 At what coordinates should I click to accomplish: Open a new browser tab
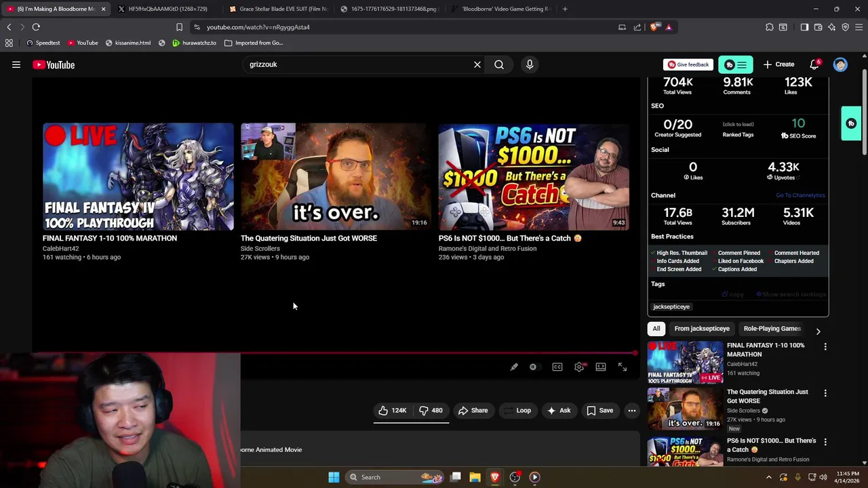click(565, 9)
